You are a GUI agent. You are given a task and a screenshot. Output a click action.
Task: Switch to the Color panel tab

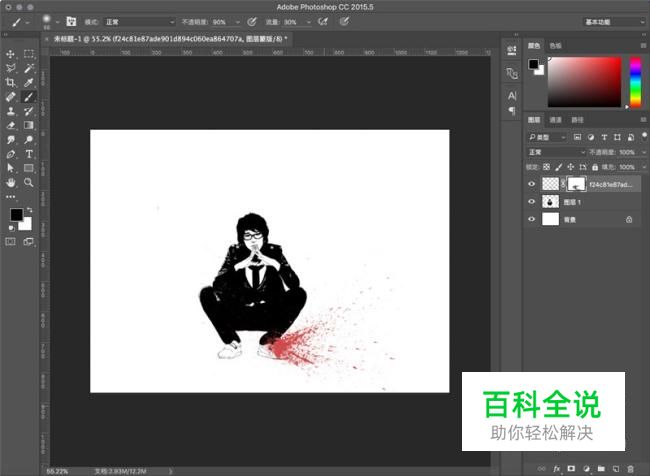(534, 45)
